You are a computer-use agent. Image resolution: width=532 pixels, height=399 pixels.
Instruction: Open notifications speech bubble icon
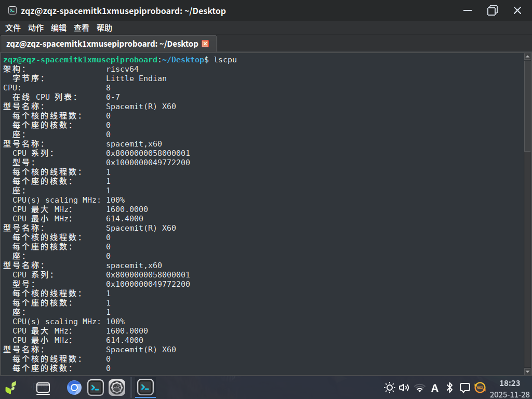(x=465, y=388)
